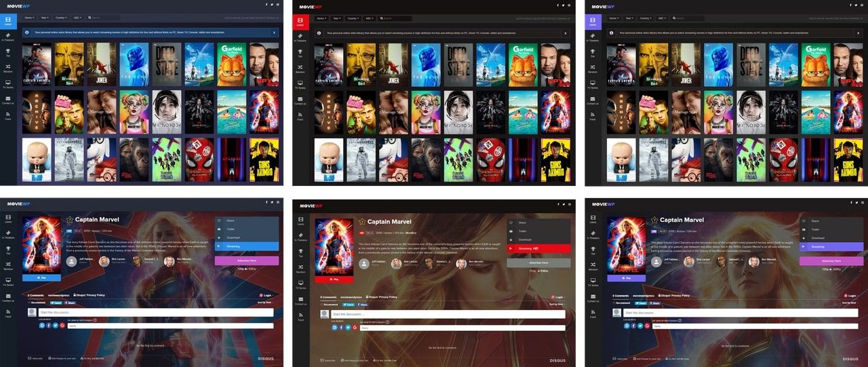This screenshot has width=868, height=367.
Task: Choose Trailer in purple Captain Marvel options menu
Action: tap(832, 229)
